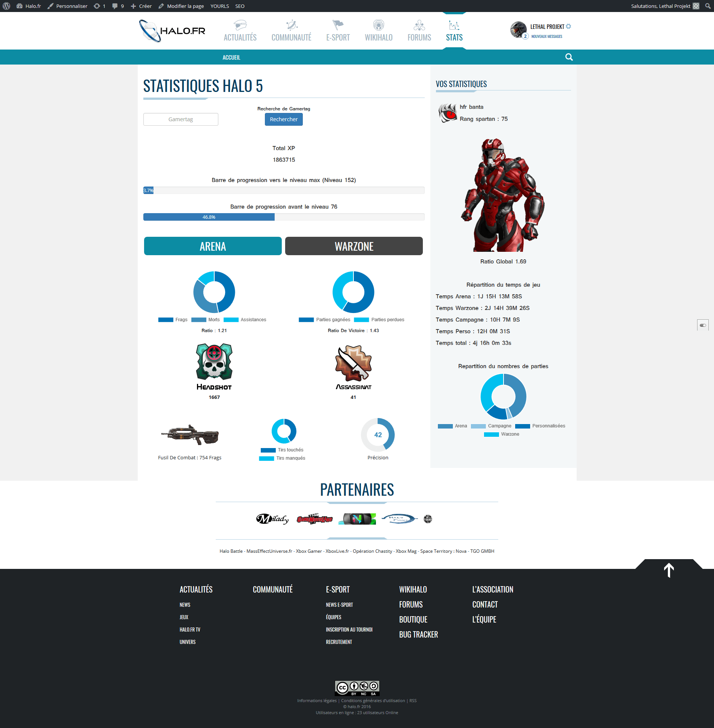Toggle Assistances legend in kills chart

245,320
